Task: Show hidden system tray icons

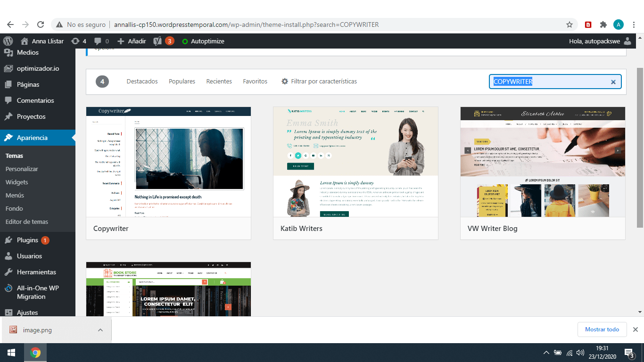Action: coord(546,353)
